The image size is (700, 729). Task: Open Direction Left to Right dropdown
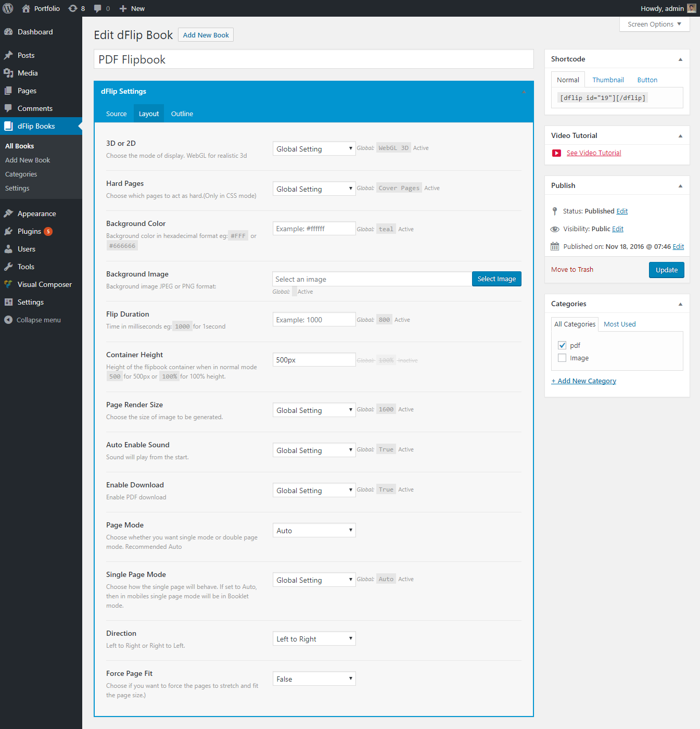[x=314, y=638]
